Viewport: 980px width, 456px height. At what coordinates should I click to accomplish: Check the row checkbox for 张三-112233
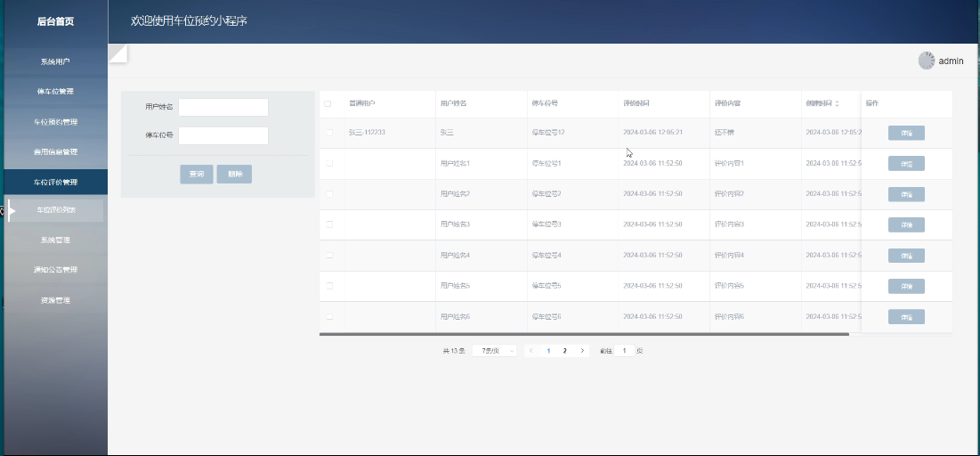pyautogui.click(x=329, y=132)
